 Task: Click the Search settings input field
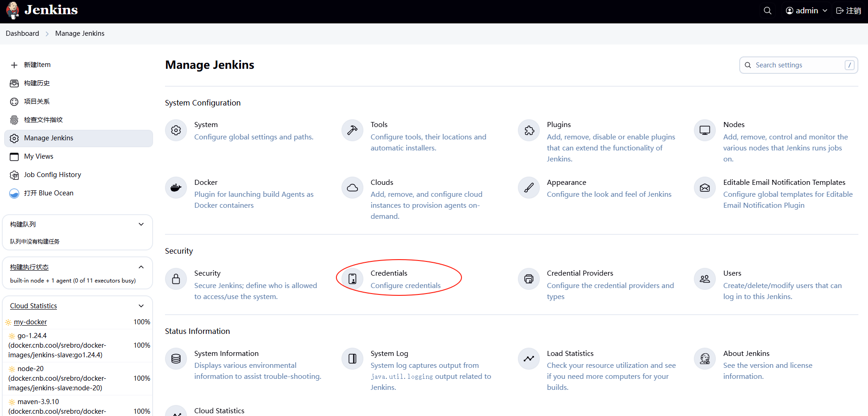coord(798,65)
